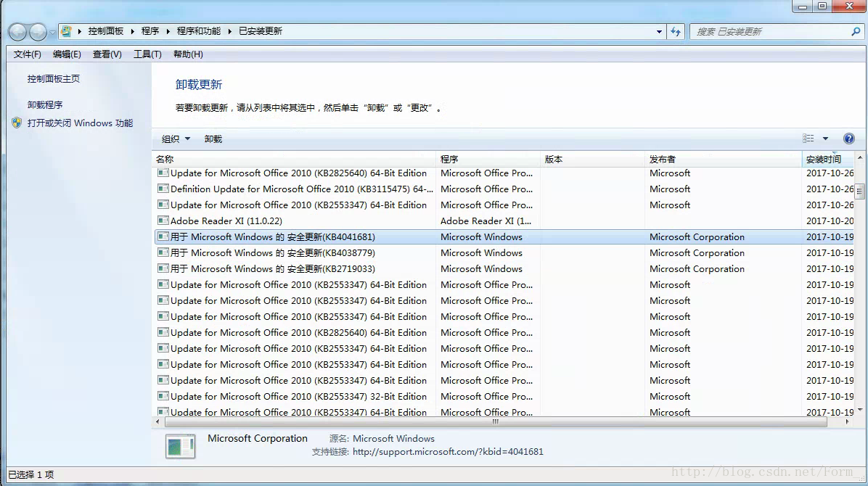The image size is (868, 486).
Task: Click the Forward navigation arrow button
Action: [38, 32]
